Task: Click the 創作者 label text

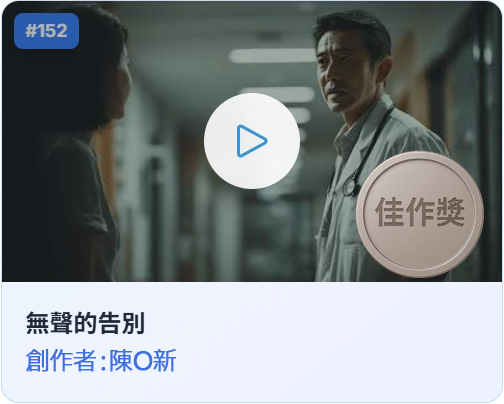Action: [61, 361]
